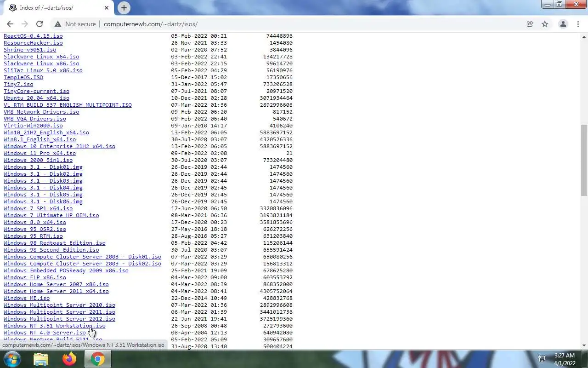Screen dimensions: 588x368
Task: Download Slackware Linux x86.iso
Action: [x=41, y=63]
